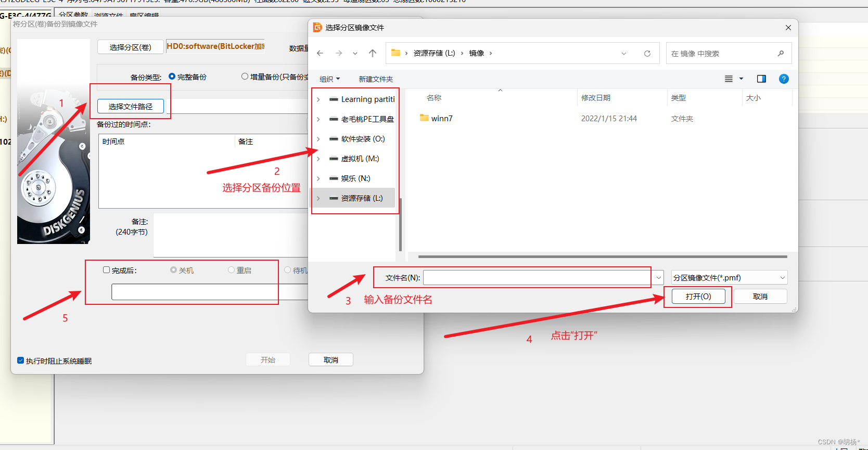The width and height of the screenshot is (868, 450).
Task: Click the 在 镜像 中搜索 search box
Action: pyautogui.click(x=729, y=53)
